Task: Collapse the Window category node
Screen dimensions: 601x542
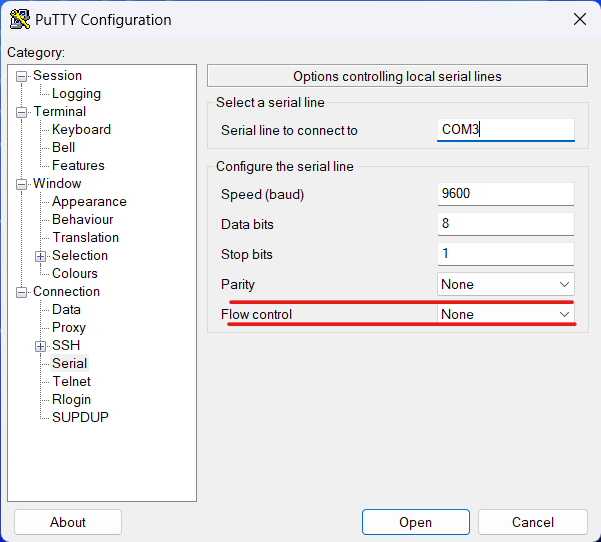Action: pos(23,184)
